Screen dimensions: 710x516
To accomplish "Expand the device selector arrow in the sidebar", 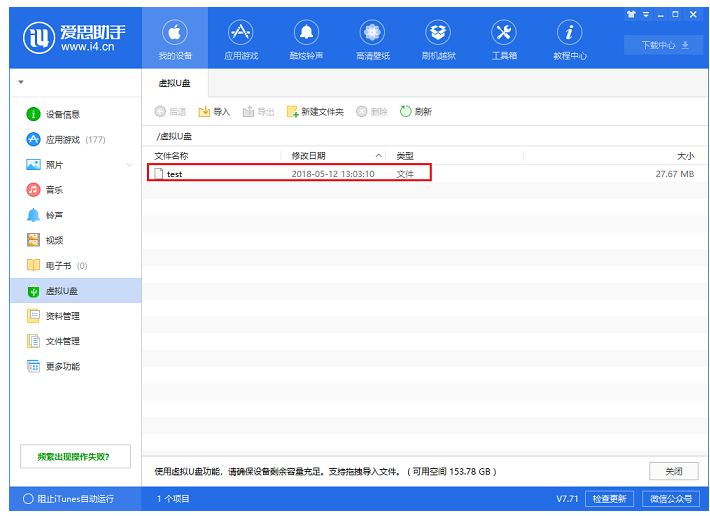I will pyautogui.click(x=21, y=82).
